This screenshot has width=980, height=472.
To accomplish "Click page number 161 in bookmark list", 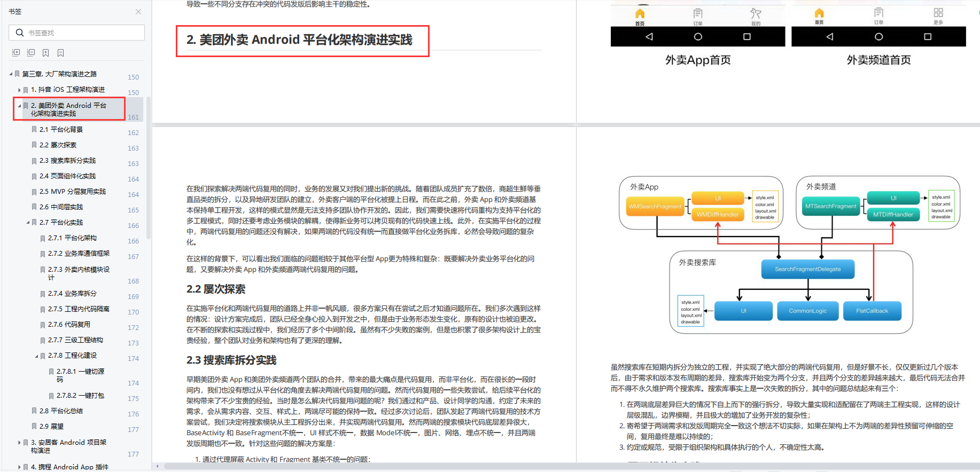I will tap(133, 117).
